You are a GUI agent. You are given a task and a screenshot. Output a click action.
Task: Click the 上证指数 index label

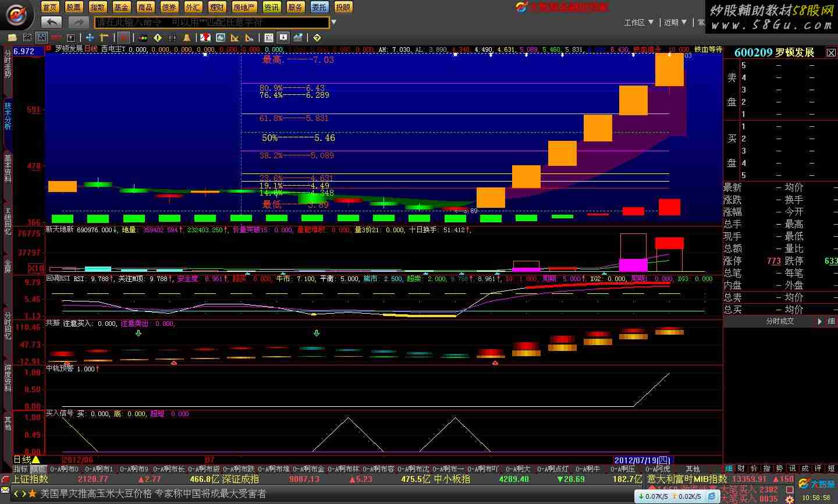click(31, 479)
